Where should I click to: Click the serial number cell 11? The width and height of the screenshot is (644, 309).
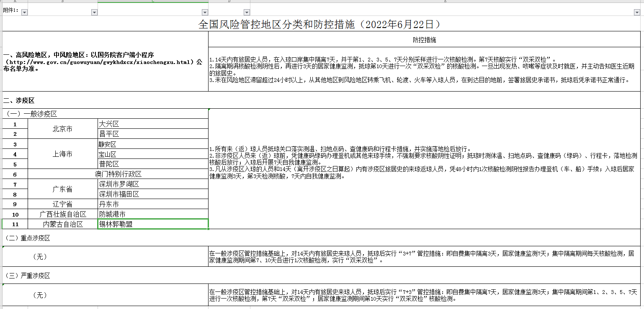coord(15,224)
